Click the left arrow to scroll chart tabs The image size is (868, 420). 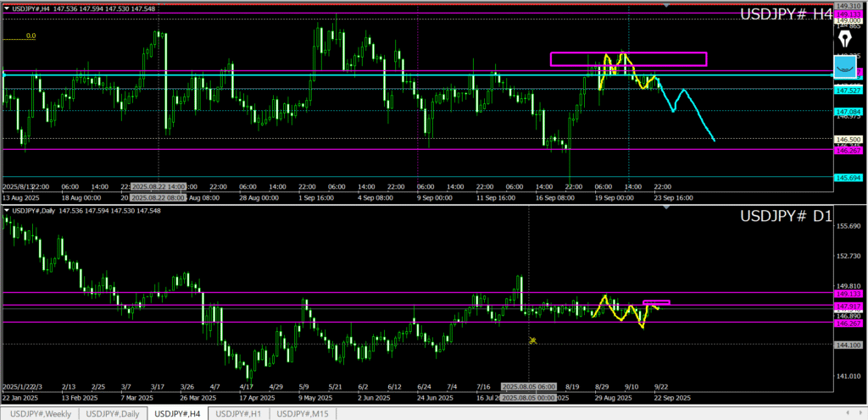[849, 413]
